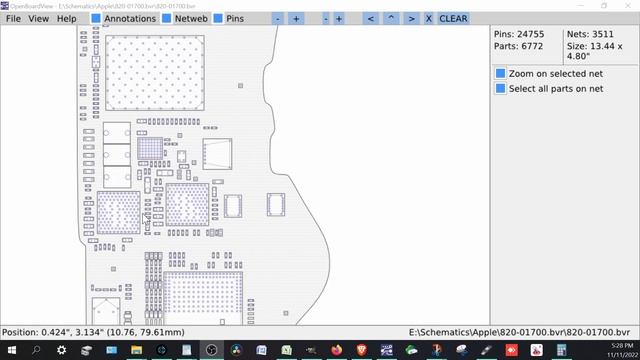Click the Parts: 6772 statistic
This screenshot has width=640, height=360.
pos(518,46)
